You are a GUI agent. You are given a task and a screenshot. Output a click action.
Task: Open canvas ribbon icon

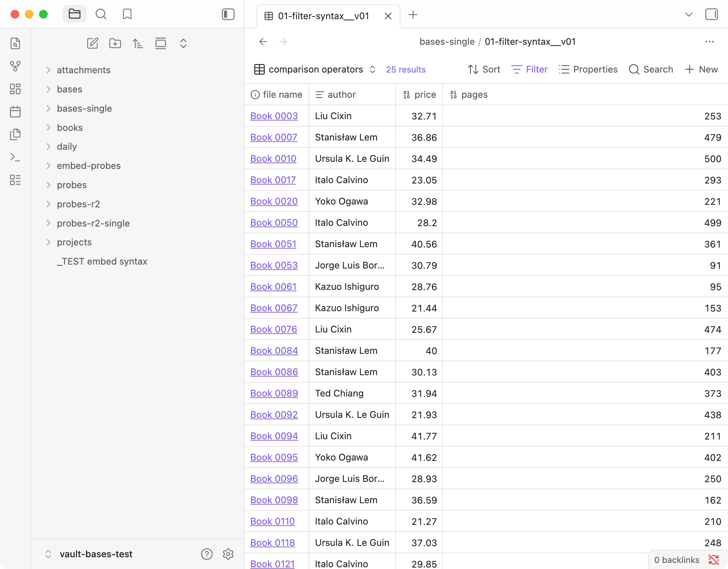[15, 89]
